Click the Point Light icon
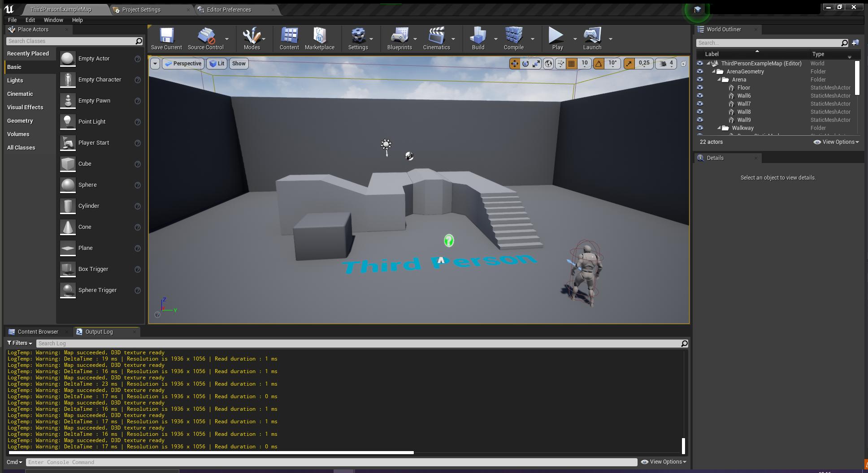 tap(68, 122)
